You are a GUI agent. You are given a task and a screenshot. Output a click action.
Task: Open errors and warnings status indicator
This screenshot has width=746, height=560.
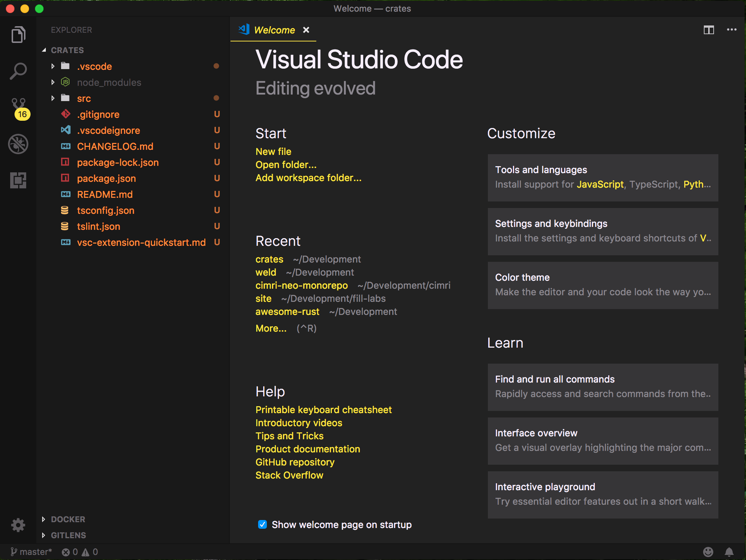80,552
